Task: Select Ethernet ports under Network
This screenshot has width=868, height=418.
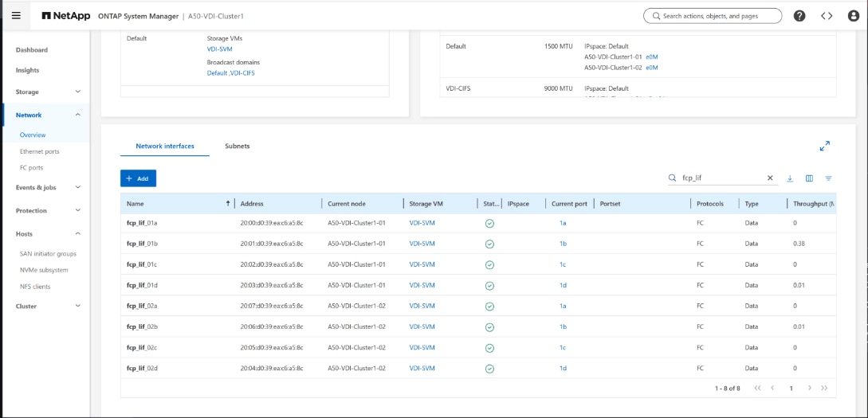Action: pos(39,151)
